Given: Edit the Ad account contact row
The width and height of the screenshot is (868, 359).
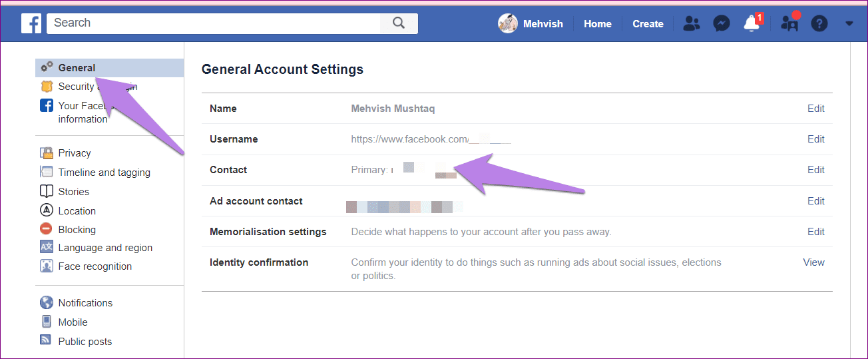Looking at the screenshot, I should (x=816, y=201).
